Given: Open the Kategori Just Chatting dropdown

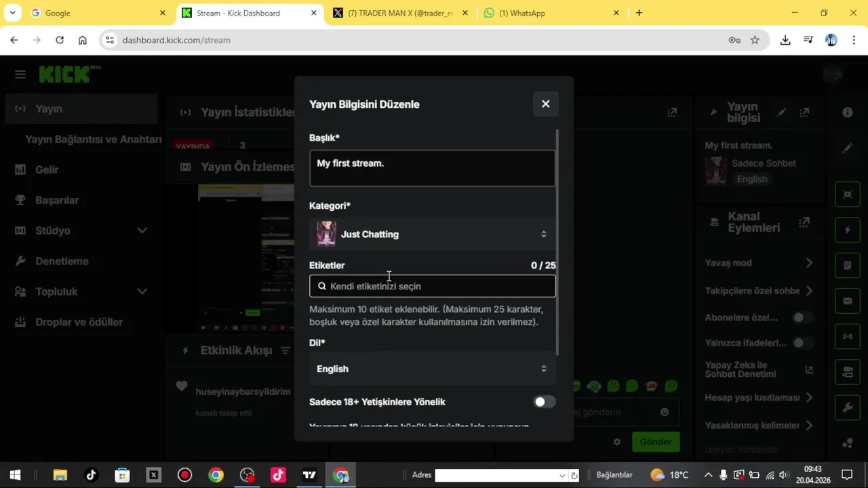Looking at the screenshot, I should [432, 234].
